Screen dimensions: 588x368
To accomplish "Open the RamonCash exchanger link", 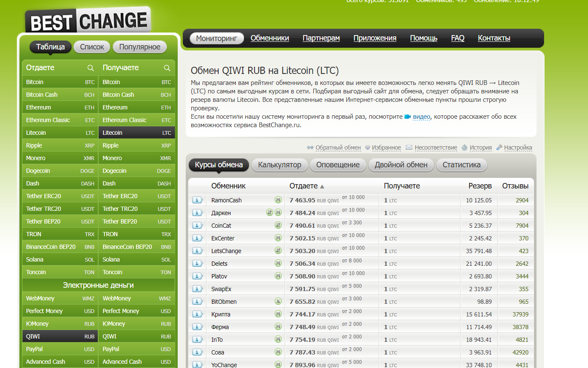I will click(227, 200).
